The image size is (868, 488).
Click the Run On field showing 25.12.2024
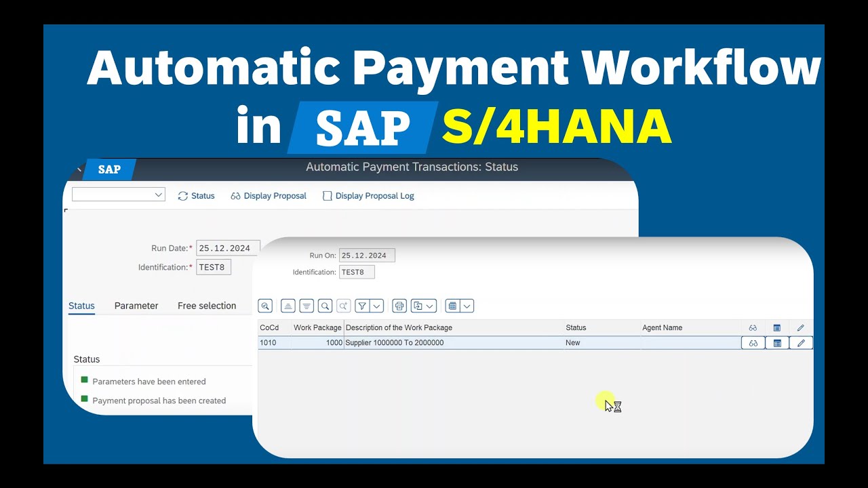(367, 256)
